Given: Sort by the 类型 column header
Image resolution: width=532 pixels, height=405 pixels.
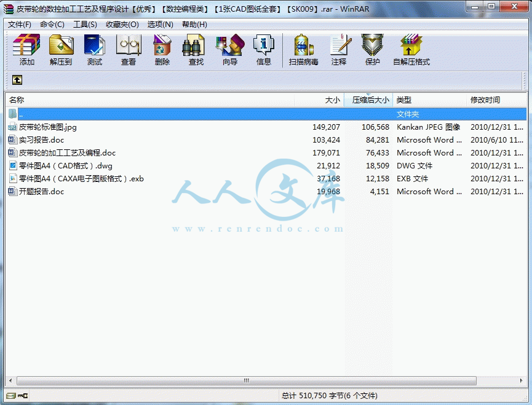Looking at the screenshot, I should pos(429,100).
